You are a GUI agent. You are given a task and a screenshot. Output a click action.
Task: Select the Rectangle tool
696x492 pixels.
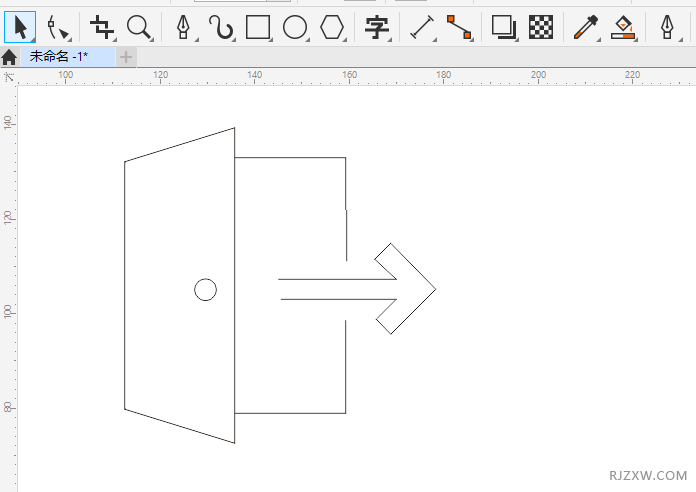[258, 27]
